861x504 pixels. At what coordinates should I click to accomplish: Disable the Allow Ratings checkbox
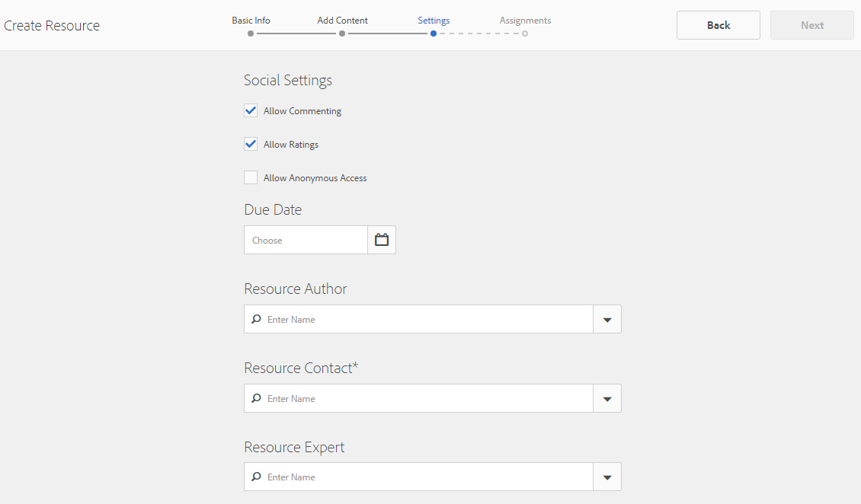point(251,144)
